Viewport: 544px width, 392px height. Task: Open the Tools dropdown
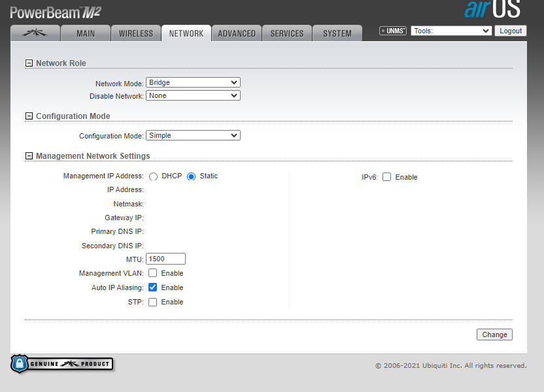pyautogui.click(x=451, y=31)
